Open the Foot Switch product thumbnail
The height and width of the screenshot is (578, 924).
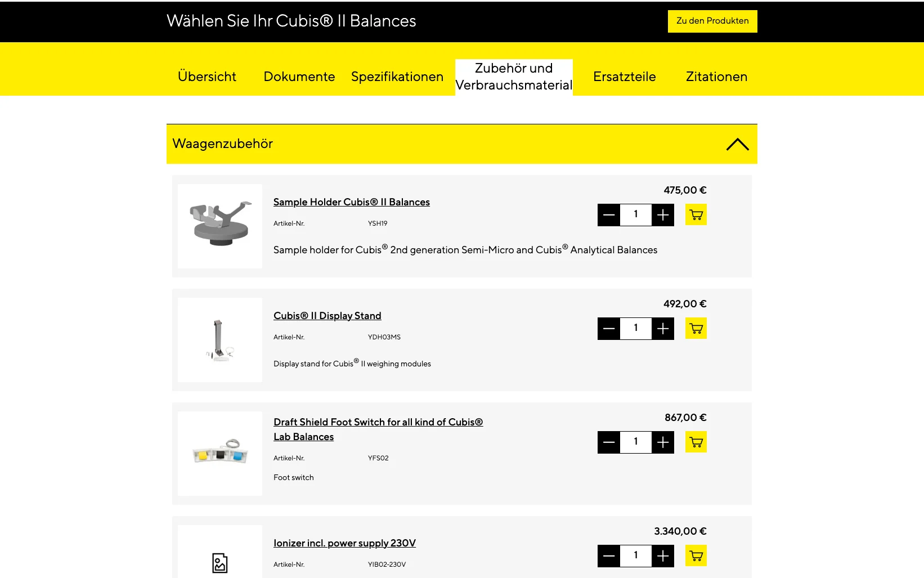click(x=220, y=454)
